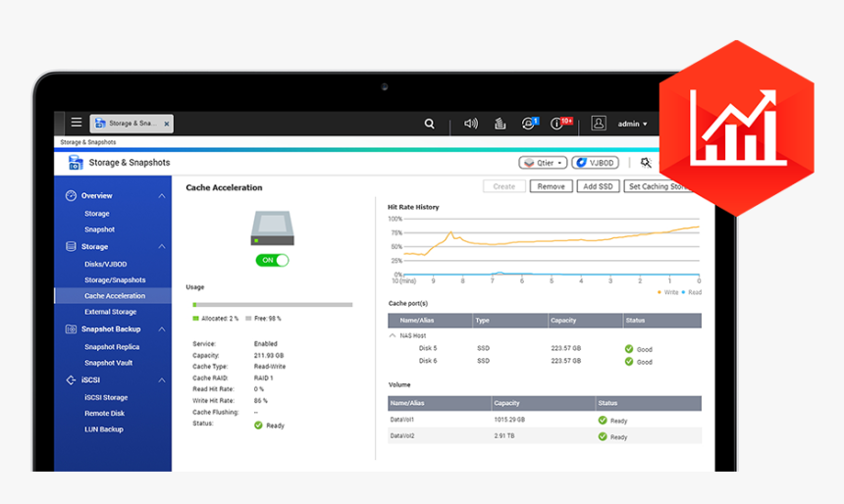Collapse the Overview section chevron
This screenshot has height=504, width=844.
(162, 196)
